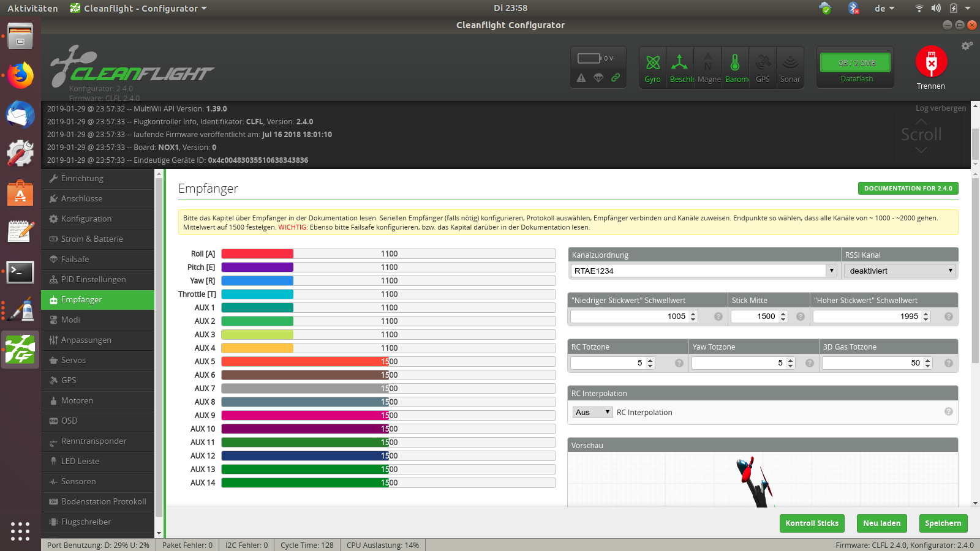Open the settings gear icon in the header

967,46
